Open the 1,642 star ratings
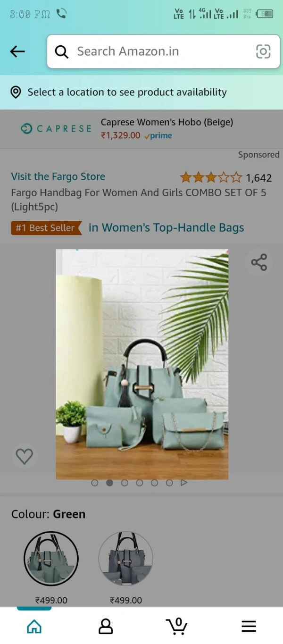283x644 pixels. point(226,178)
